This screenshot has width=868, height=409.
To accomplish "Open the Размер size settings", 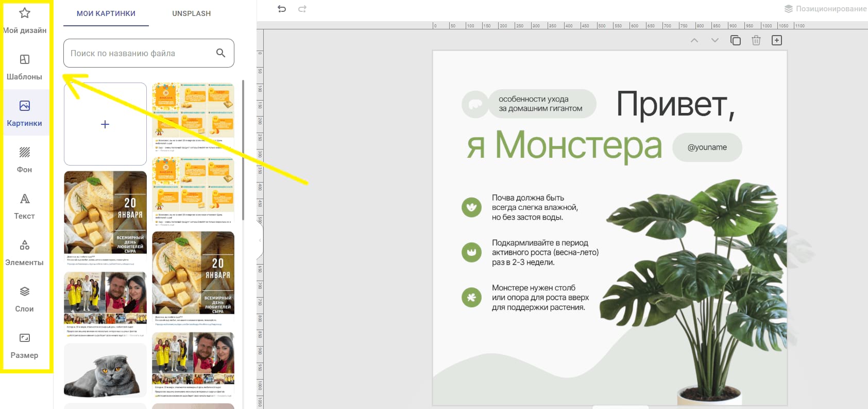I will click(25, 346).
